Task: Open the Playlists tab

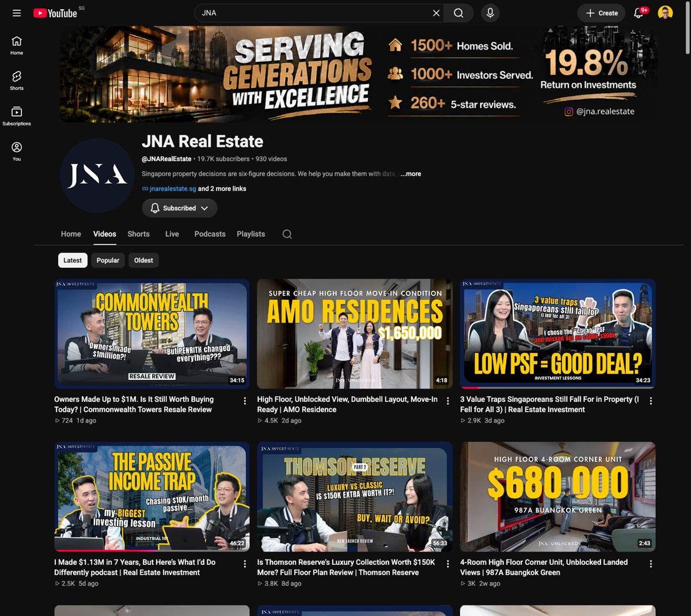Action: tap(250, 234)
